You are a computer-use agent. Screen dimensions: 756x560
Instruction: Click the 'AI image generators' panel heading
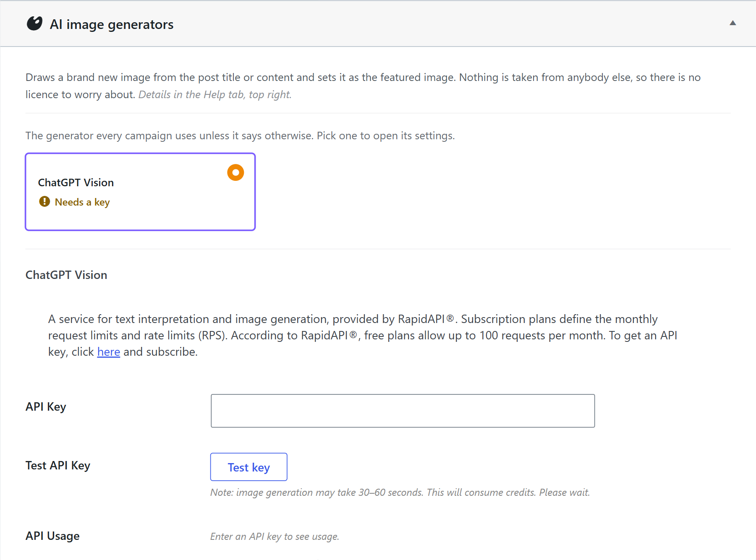112,24
